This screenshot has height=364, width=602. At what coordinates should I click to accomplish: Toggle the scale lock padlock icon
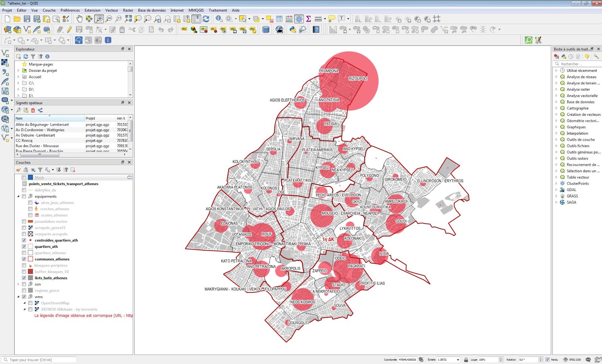pyautogui.click(x=466, y=359)
